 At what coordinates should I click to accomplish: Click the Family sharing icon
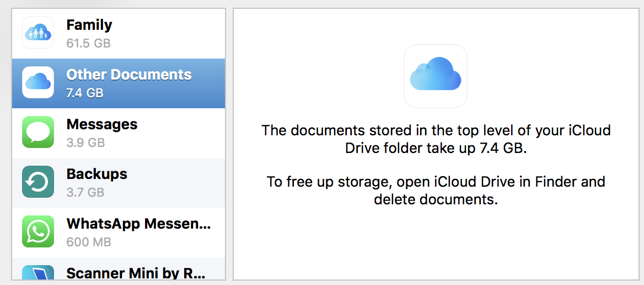click(x=38, y=33)
